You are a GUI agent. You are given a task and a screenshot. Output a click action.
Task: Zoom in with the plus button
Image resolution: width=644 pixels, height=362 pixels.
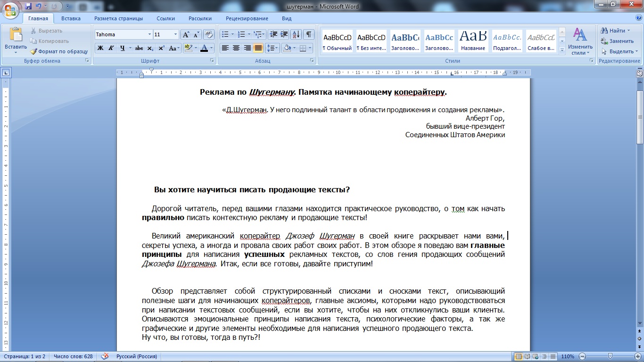click(x=637, y=356)
